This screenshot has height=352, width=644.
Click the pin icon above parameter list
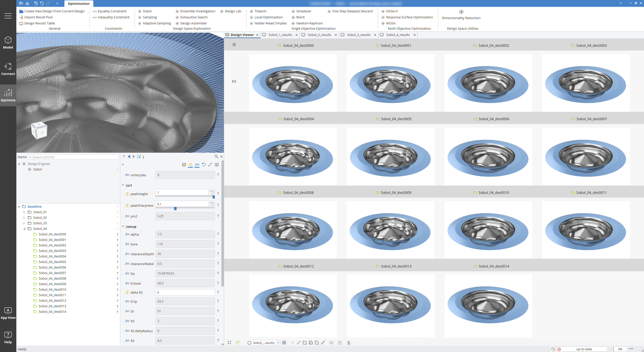pos(124,156)
